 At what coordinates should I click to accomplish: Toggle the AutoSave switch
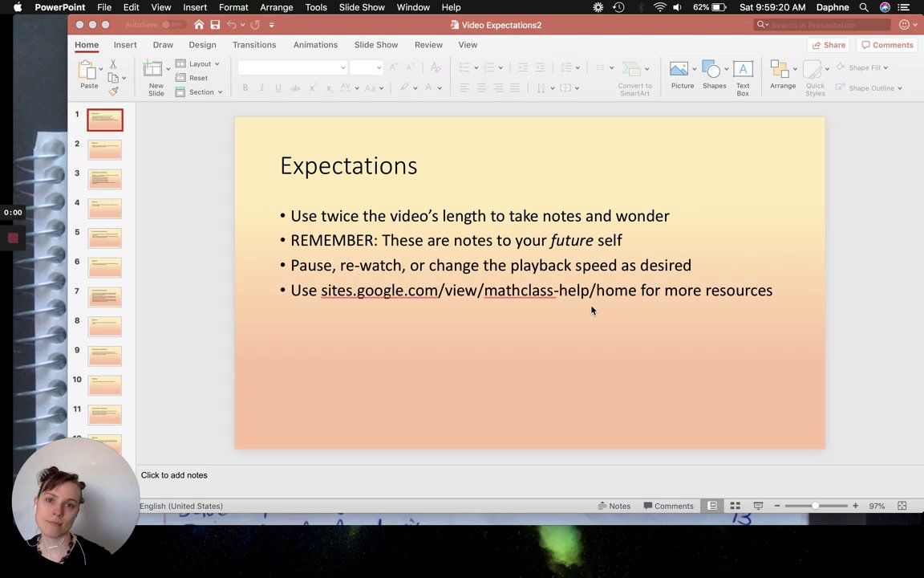172,25
